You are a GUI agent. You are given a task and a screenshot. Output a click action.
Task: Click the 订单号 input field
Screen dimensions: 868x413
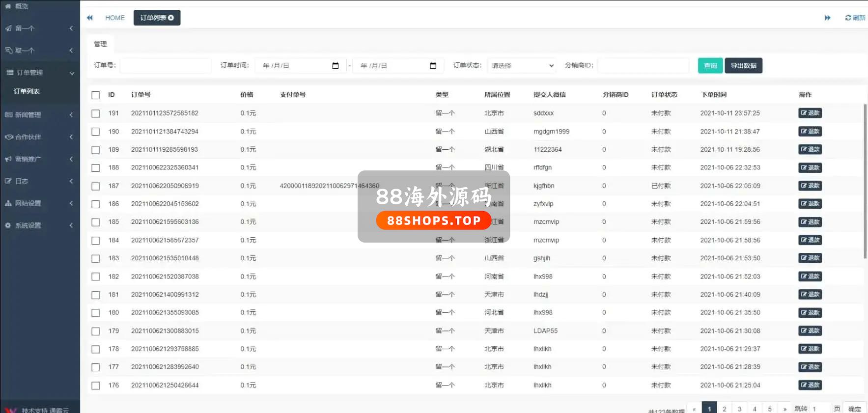coord(166,66)
